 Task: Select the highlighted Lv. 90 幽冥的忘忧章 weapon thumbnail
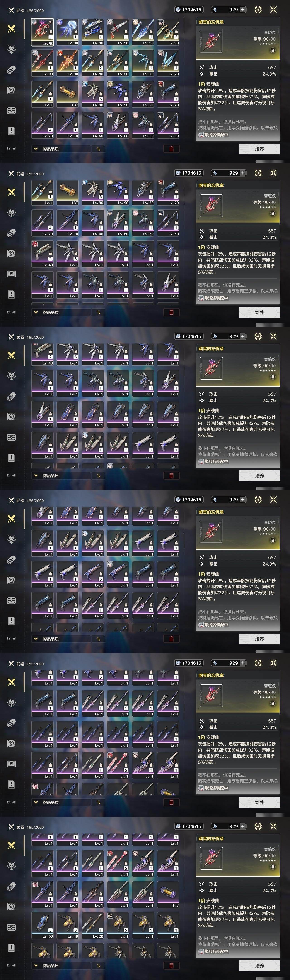tap(43, 32)
